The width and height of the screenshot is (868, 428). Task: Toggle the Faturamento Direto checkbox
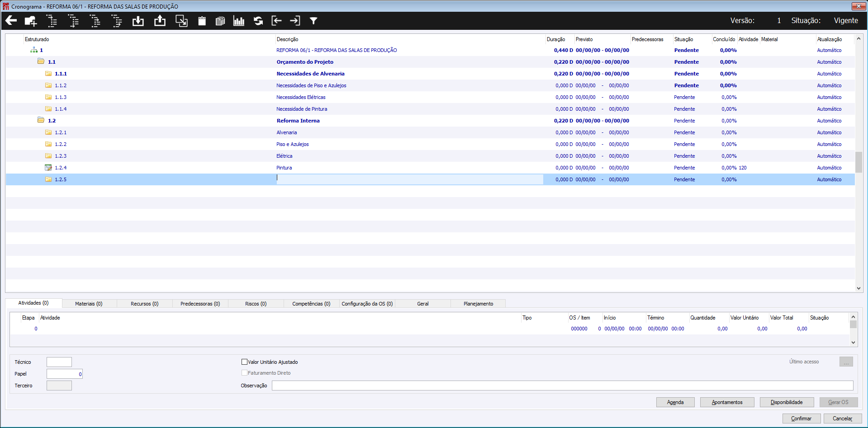coord(244,373)
